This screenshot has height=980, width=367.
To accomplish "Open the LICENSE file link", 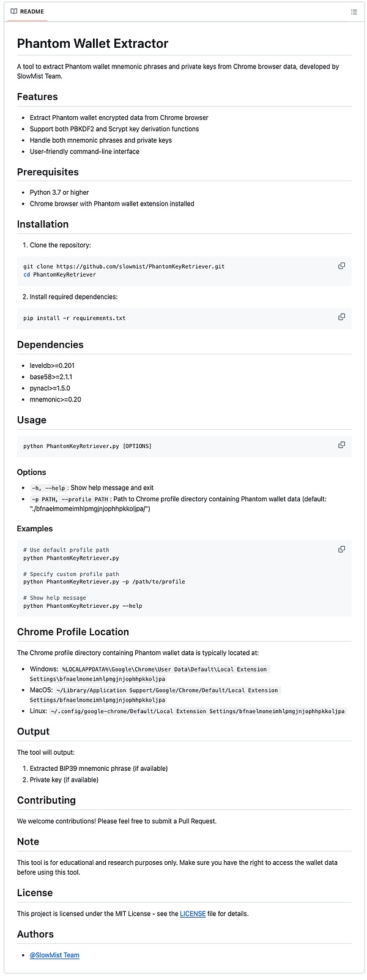I will 193,914.
